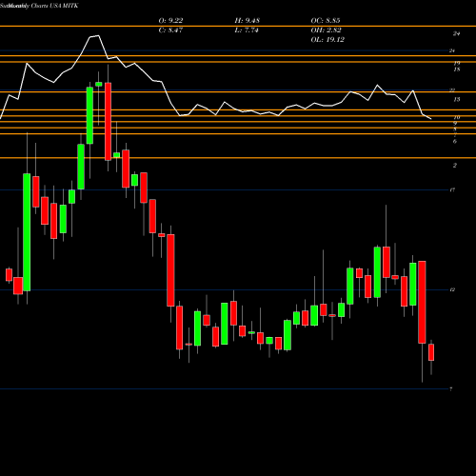The height and width of the screenshot is (476, 476).
Task: Click the OL: 19.12 reading
Action: (x=327, y=40)
